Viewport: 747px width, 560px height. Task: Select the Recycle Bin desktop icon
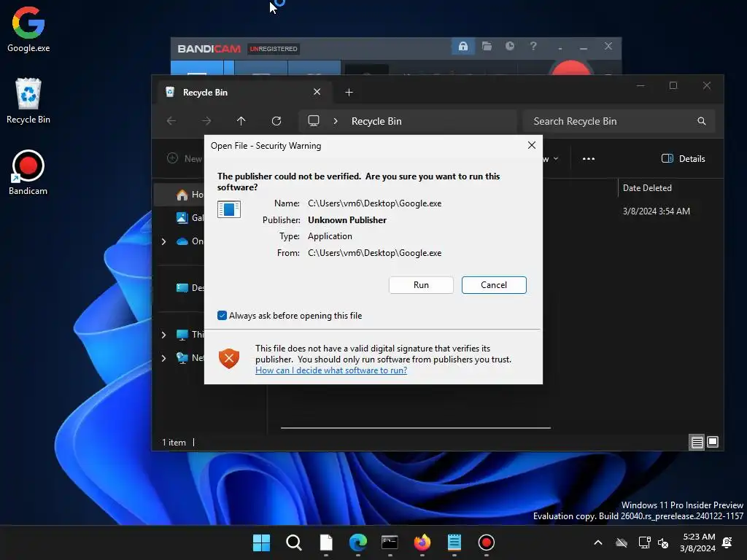[28, 101]
